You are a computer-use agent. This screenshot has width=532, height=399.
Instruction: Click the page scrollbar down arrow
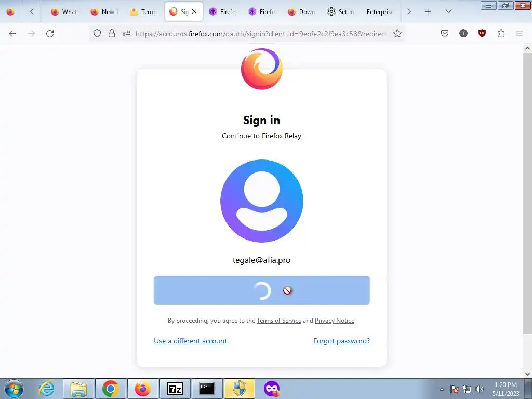tap(527, 374)
